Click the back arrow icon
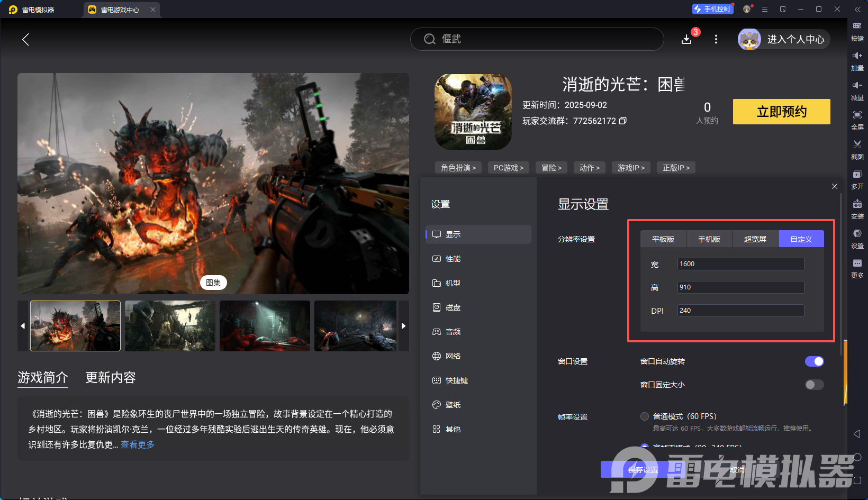 click(25, 39)
